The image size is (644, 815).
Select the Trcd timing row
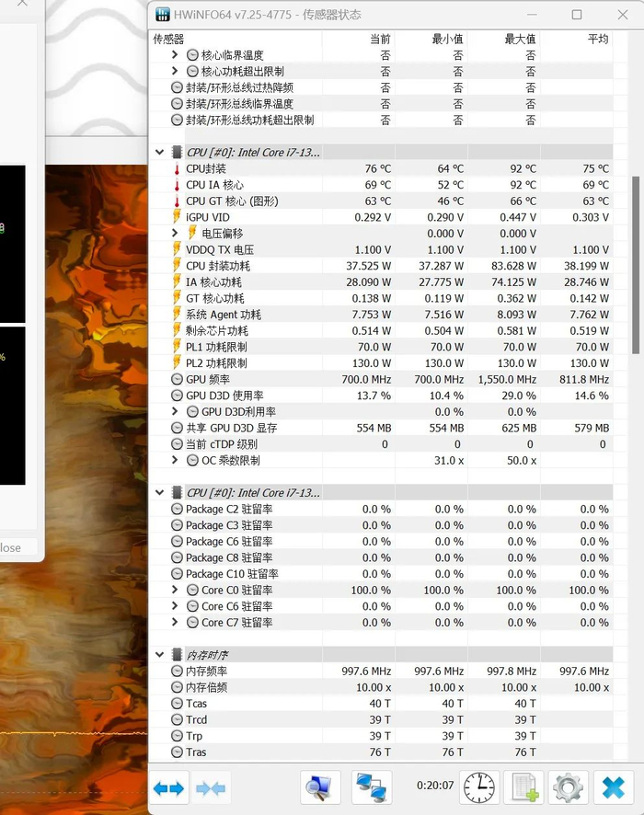[x=382, y=719]
